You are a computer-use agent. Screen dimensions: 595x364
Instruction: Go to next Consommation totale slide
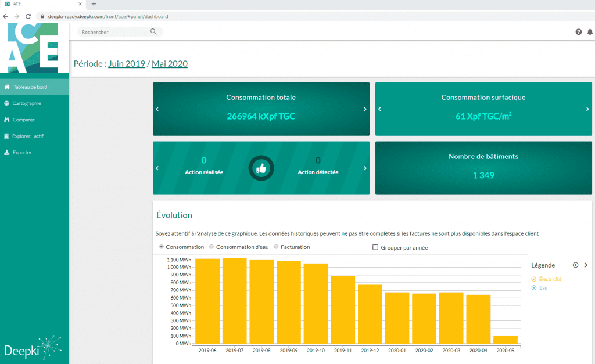(x=365, y=109)
